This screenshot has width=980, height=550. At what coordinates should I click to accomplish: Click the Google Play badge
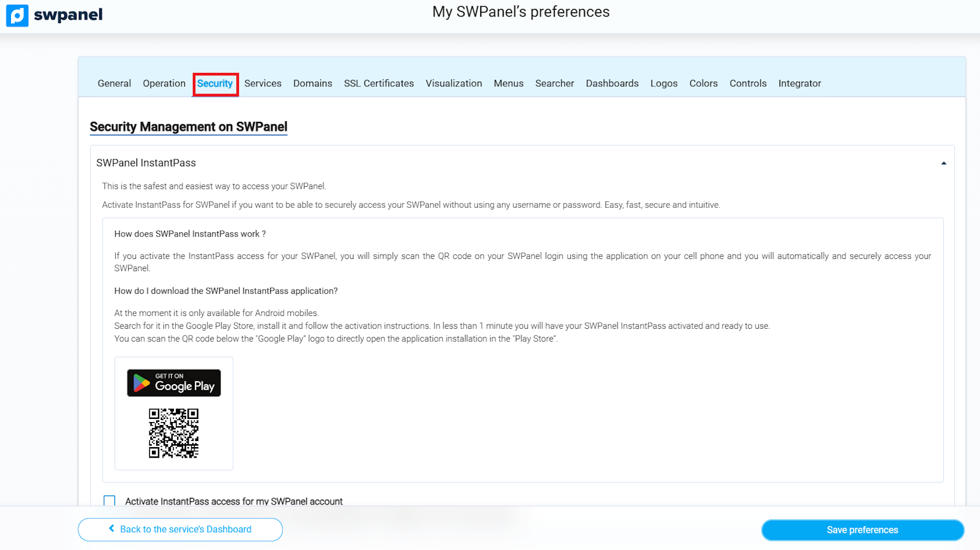[173, 383]
